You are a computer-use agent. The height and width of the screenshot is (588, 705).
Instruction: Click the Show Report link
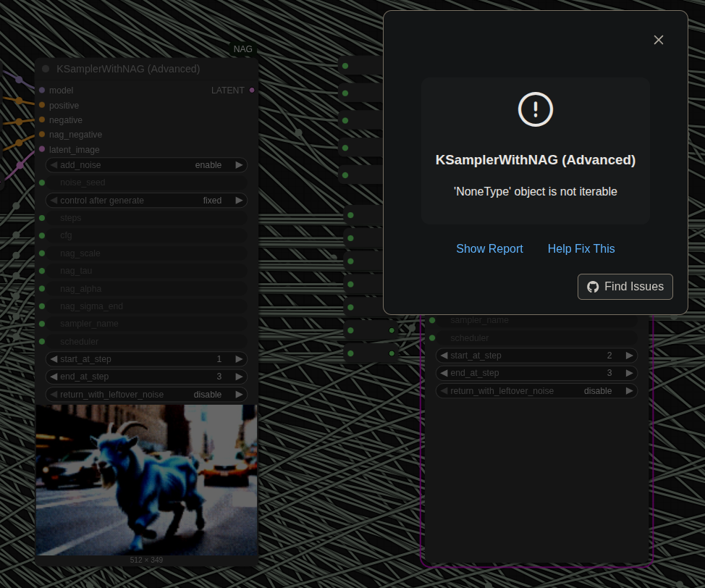click(489, 249)
